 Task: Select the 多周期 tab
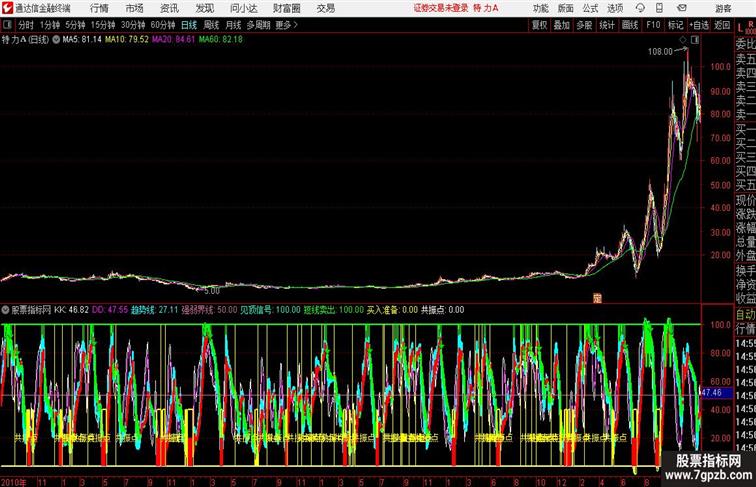(x=258, y=25)
